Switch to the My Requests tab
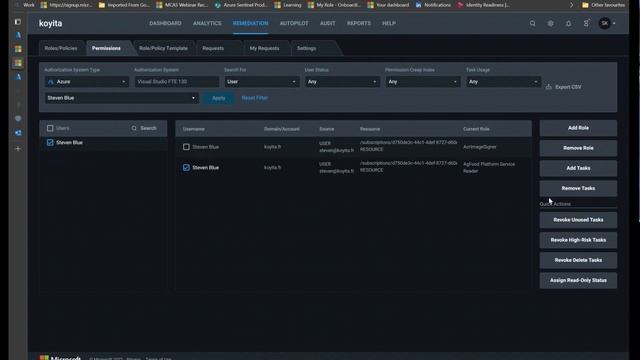 pyautogui.click(x=264, y=48)
